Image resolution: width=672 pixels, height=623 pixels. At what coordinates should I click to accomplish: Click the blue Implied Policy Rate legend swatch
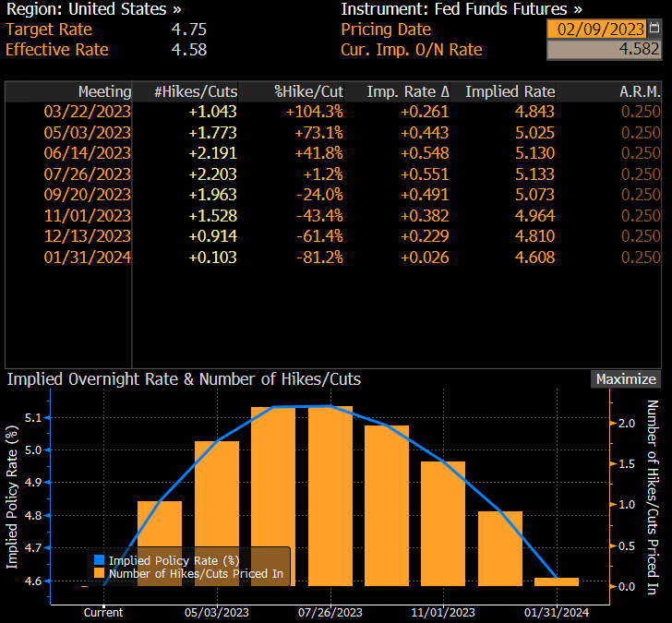tap(100, 560)
